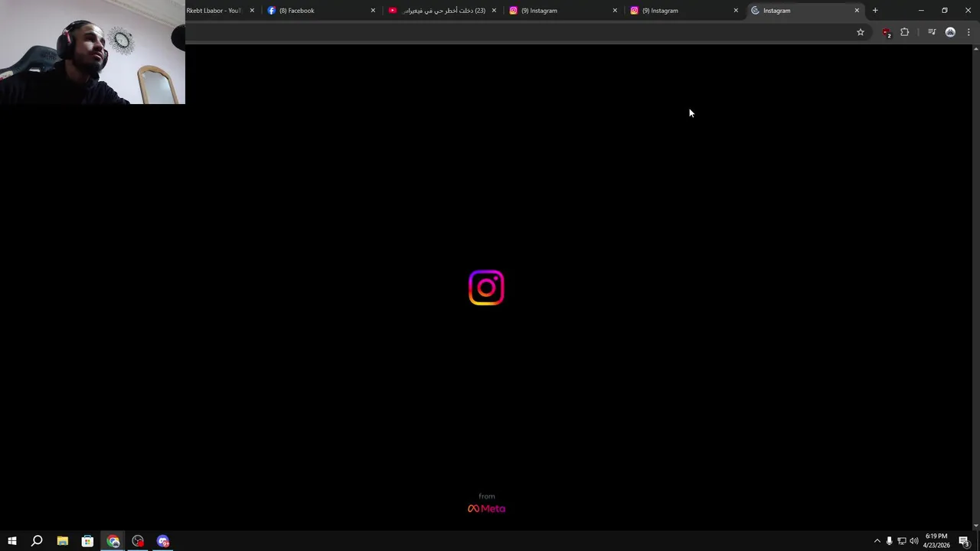The image size is (980, 551).
Task: Open the notification center with badge 3
Action: coord(965,541)
